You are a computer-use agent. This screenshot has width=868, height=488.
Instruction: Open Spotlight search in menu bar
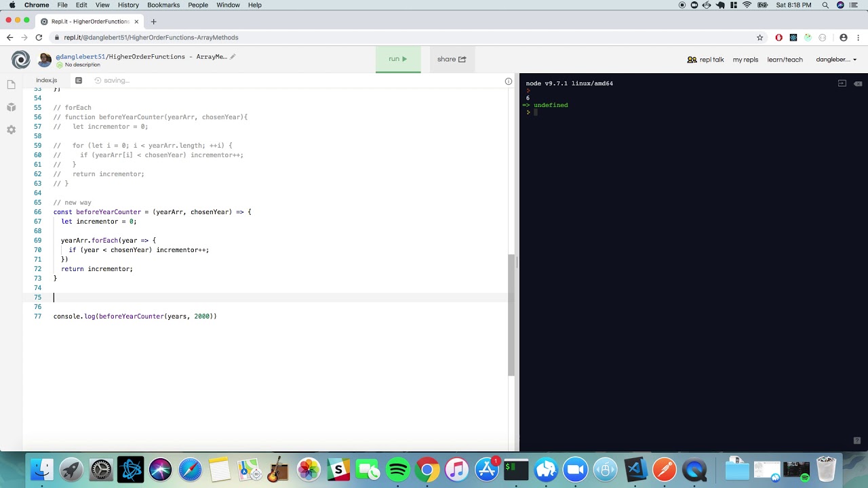coord(825,5)
